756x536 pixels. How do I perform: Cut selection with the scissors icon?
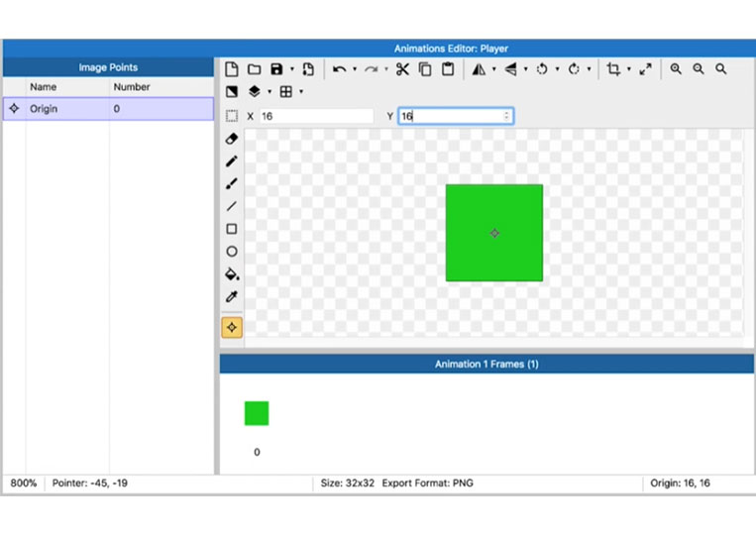[402, 69]
